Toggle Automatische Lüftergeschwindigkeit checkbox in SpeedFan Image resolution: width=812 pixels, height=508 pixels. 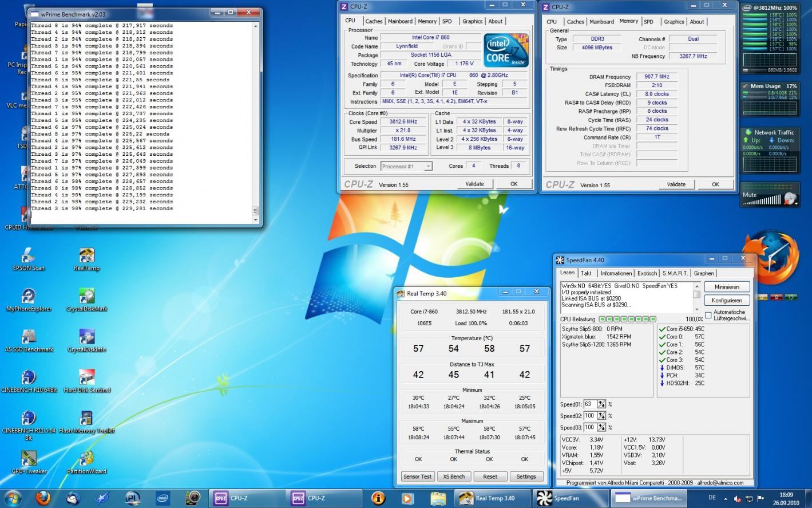tap(708, 315)
